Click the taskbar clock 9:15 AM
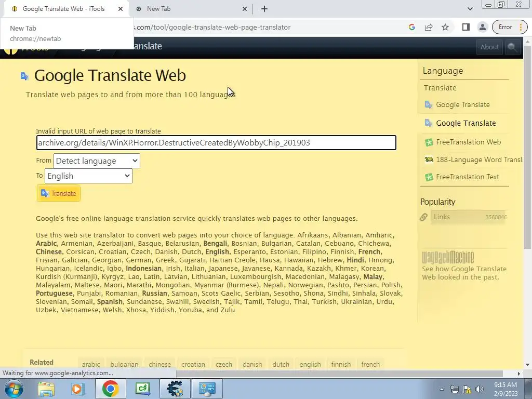Image resolution: width=532 pixels, height=399 pixels. (506, 389)
